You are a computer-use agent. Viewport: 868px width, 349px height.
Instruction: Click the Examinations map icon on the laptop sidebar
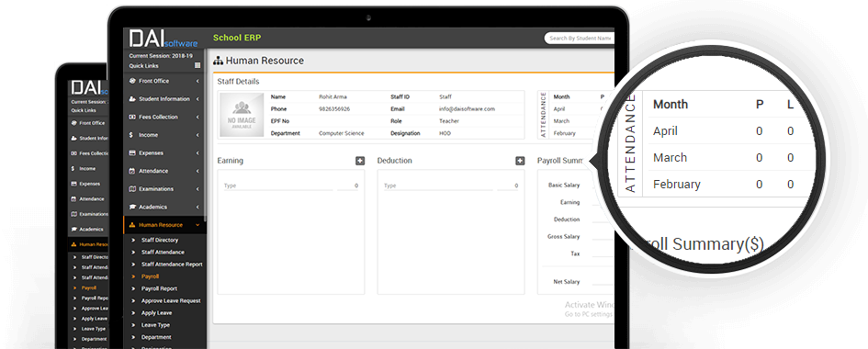[x=132, y=188]
